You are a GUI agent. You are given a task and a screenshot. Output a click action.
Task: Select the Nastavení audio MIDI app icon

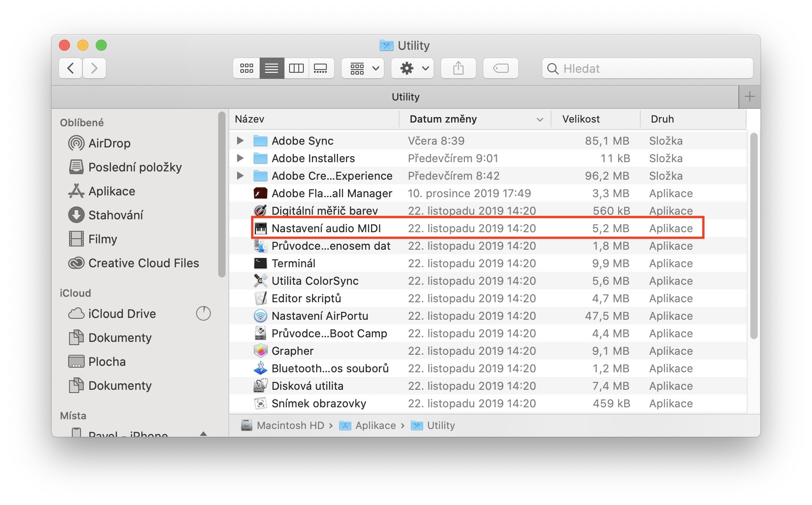[x=261, y=228]
